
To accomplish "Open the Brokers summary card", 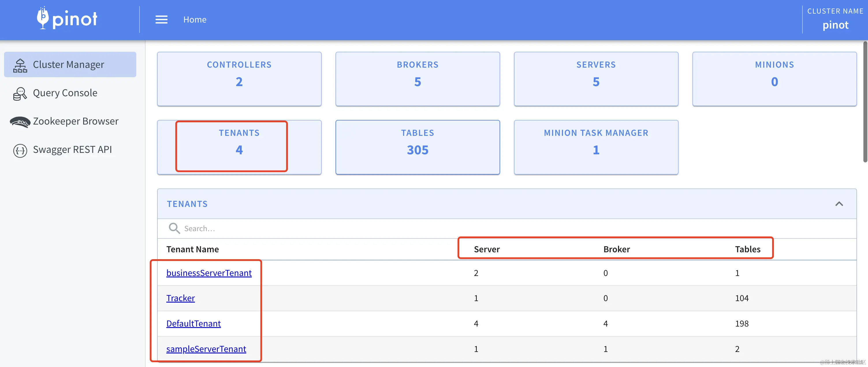I will (x=417, y=79).
